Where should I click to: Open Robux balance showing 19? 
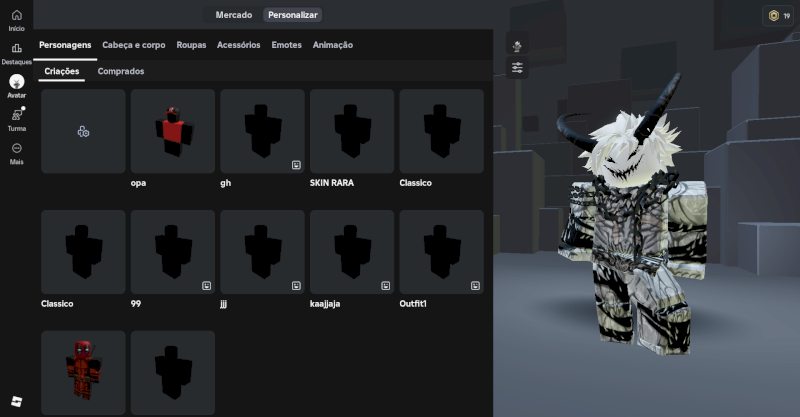779,16
